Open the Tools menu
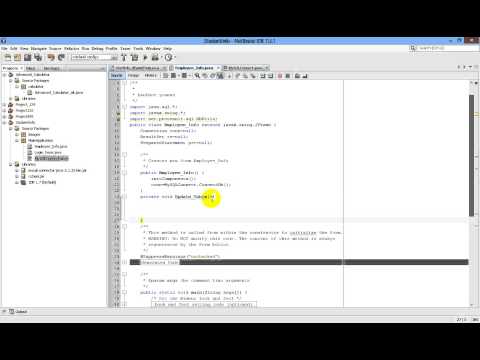Screen dimensions: 480x360 tap(138, 49)
